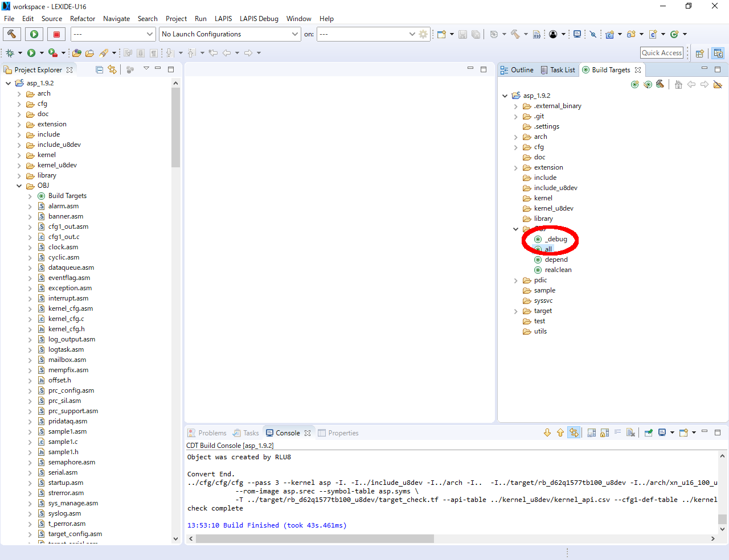
Task: Switch to the Task List tab
Action: 558,69
